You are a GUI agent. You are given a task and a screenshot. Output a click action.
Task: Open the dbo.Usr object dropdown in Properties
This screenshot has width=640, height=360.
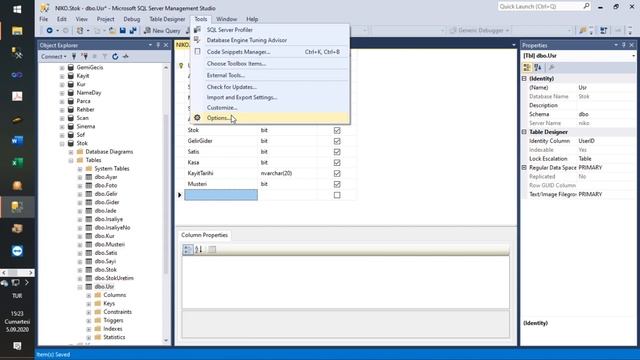pyautogui.click(x=633, y=56)
